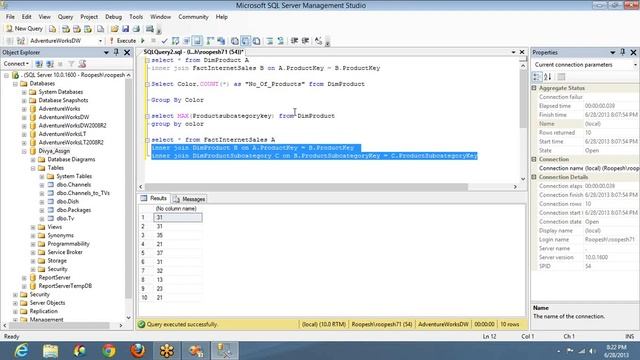640x360 pixels.
Task: Comment out the selected lines
Action: click(270, 41)
